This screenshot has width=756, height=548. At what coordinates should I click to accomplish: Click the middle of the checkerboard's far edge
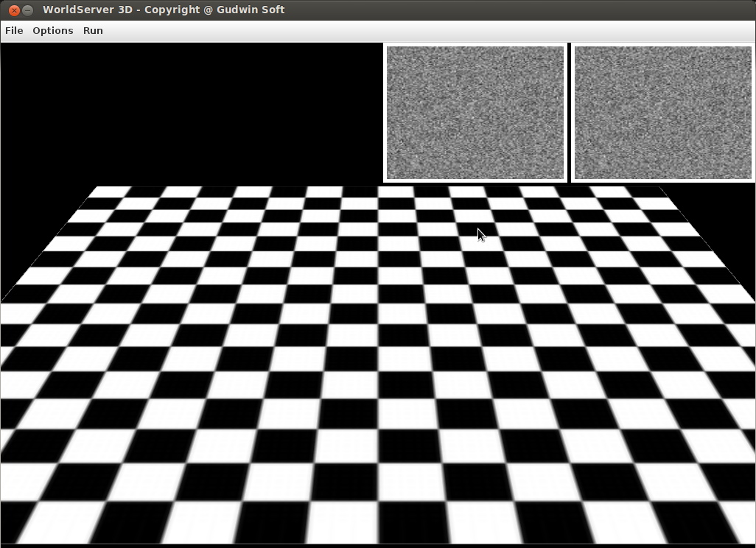[378, 189]
